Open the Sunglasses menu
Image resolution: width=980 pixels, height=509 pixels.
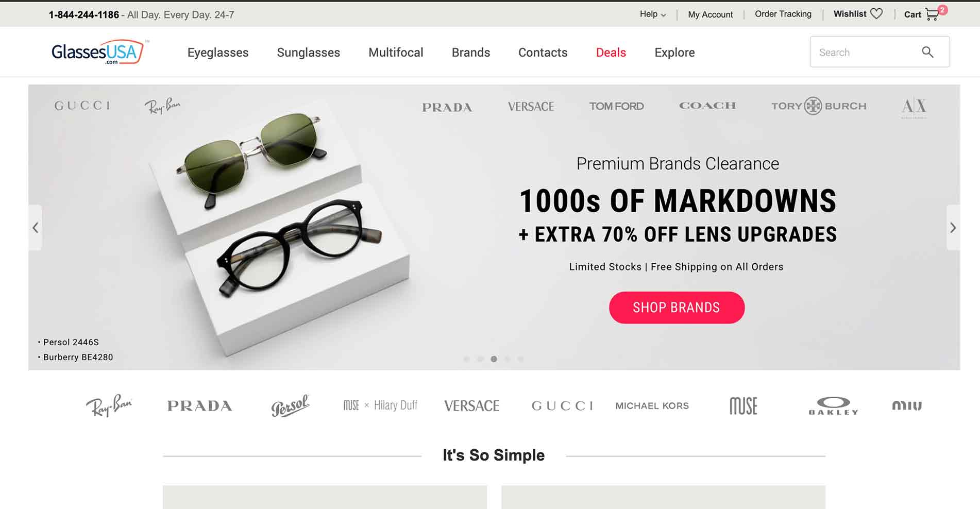pyautogui.click(x=308, y=53)
